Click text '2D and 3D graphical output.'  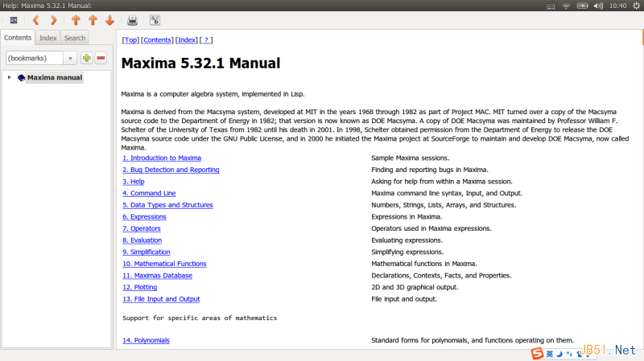coord(415,287)
